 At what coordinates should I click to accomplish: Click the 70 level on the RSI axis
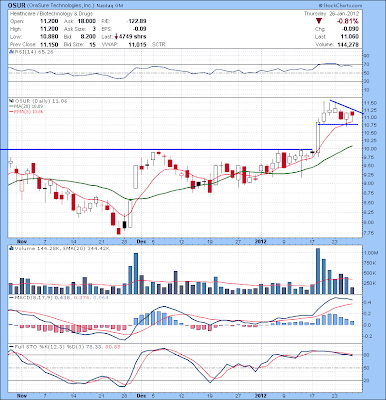367,64
